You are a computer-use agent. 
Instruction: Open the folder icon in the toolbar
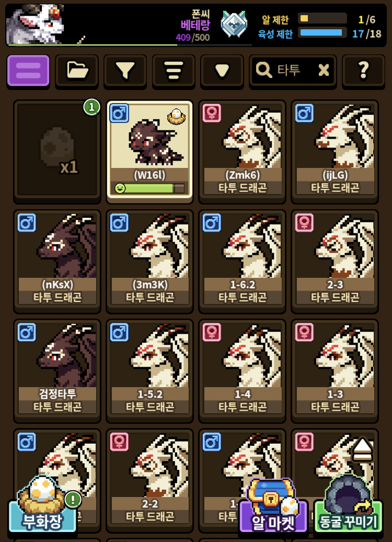click(77, 71)
